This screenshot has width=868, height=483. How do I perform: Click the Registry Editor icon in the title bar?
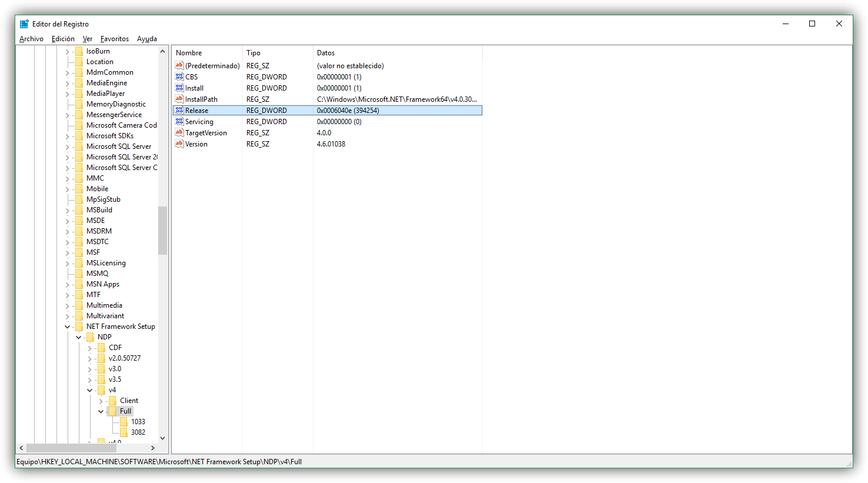24,24
